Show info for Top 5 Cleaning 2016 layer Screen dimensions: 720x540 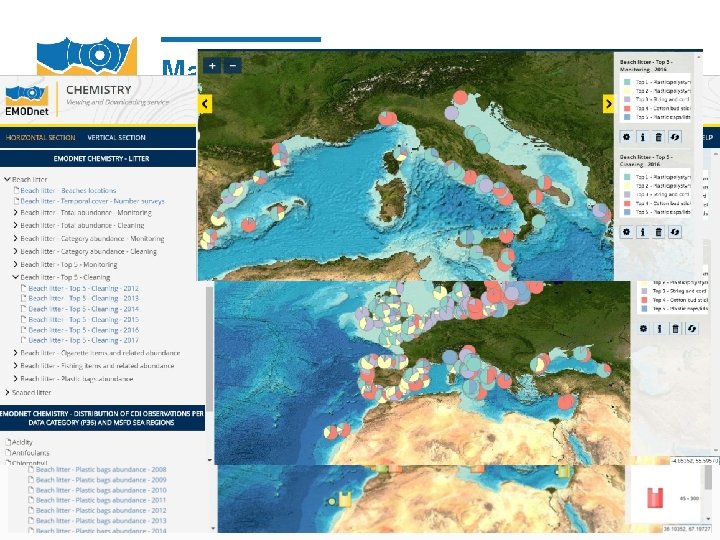point(642,232)
